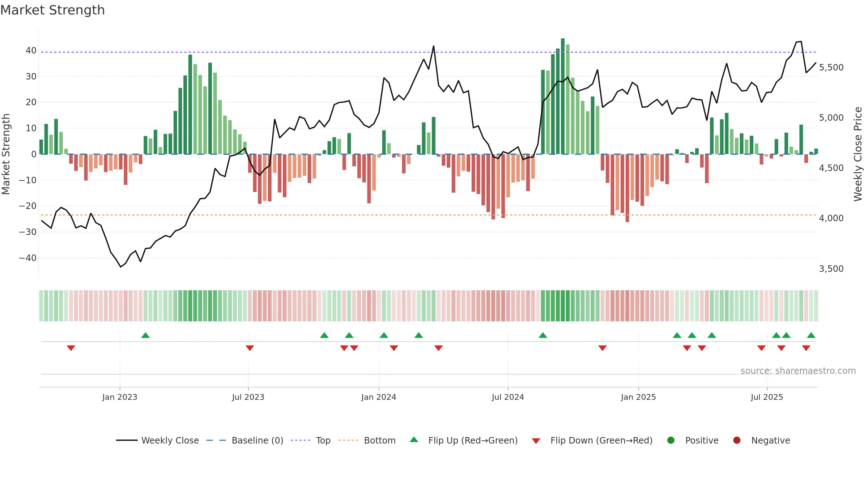Viewport: 868px width, 488px height.
Task: Click the 4,000 price axis value
Action: (x=831, y=218)
